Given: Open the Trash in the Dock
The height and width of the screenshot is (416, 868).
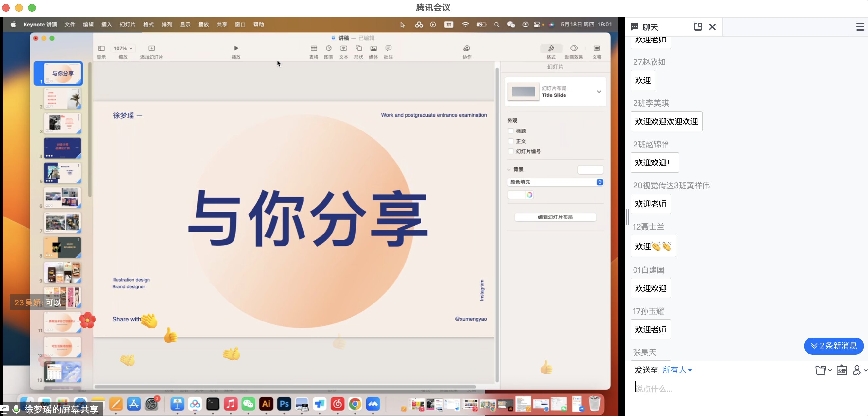Looking at the screenshot, I should pos(594,403).
